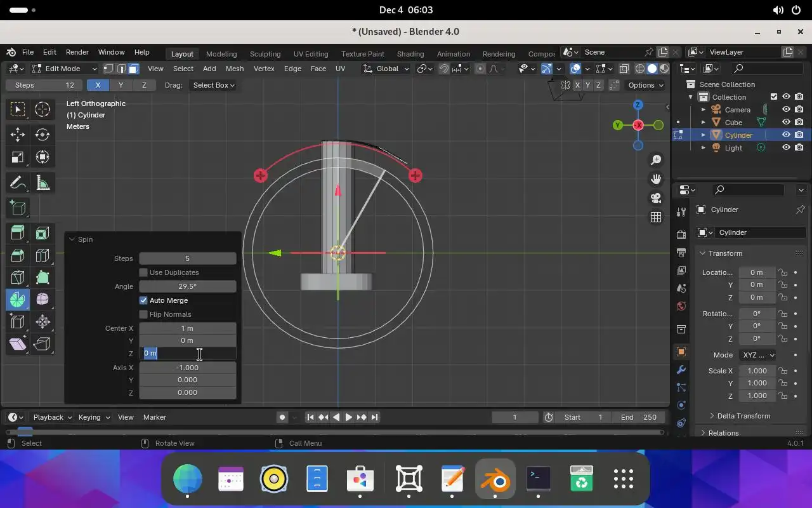Open Modifiers wrench properties tab
Screen dimensions: 812x508
(x=681, y=370)
